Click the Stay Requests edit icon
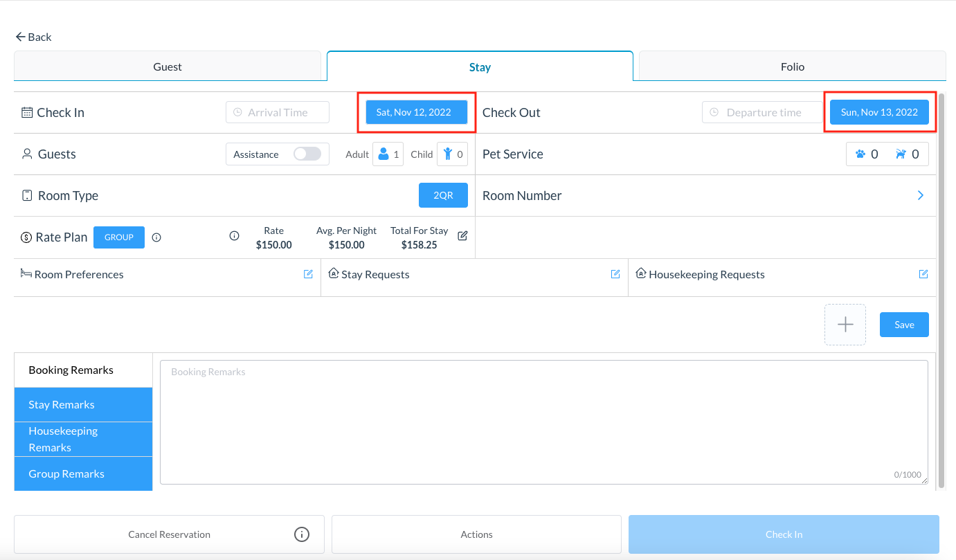 (615, 274)
